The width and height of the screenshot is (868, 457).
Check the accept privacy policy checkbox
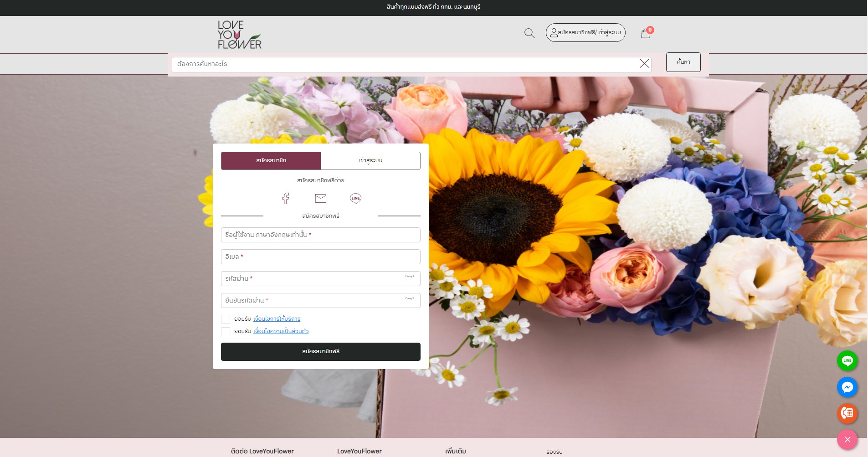[226, 331]
